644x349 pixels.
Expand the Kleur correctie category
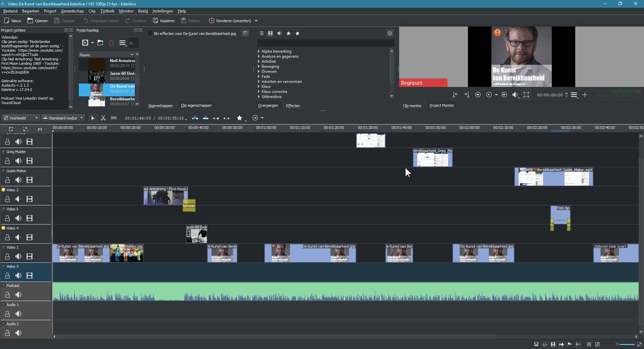point(259,92)
